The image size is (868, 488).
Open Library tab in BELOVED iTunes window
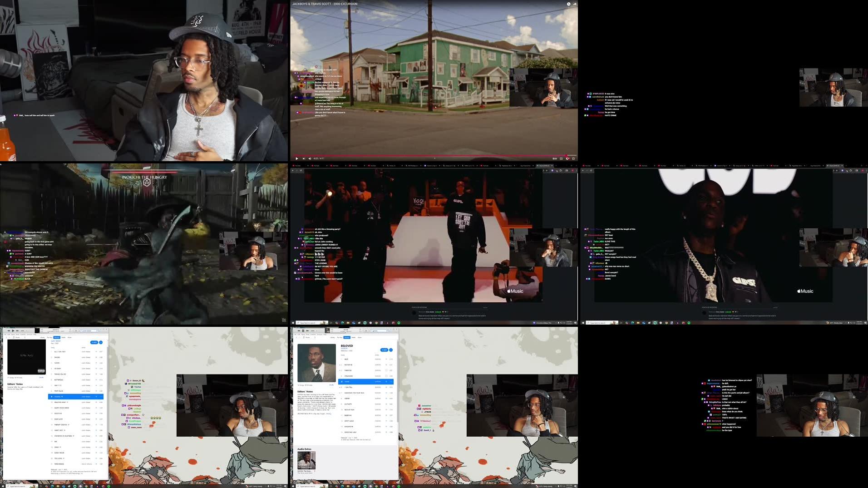point(332,337)
